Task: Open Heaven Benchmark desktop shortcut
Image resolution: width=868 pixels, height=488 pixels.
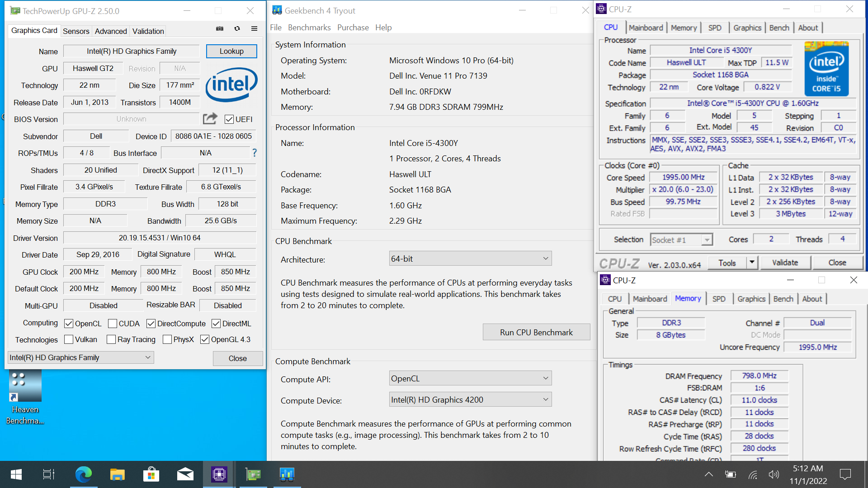Action: coord(25,398)
